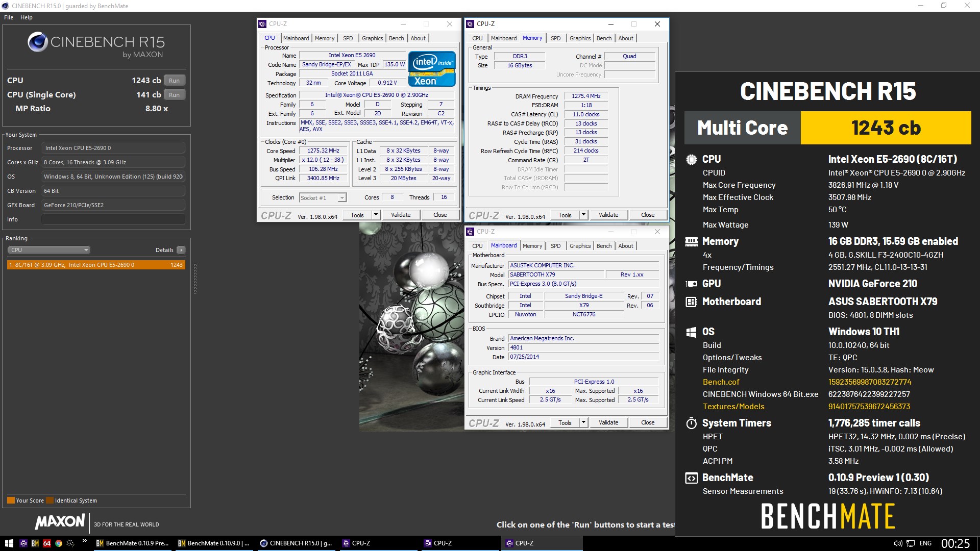Open Bench tab in top-left CPU-Z window
The image size is (980, 551).
click(x=397, y=38)
